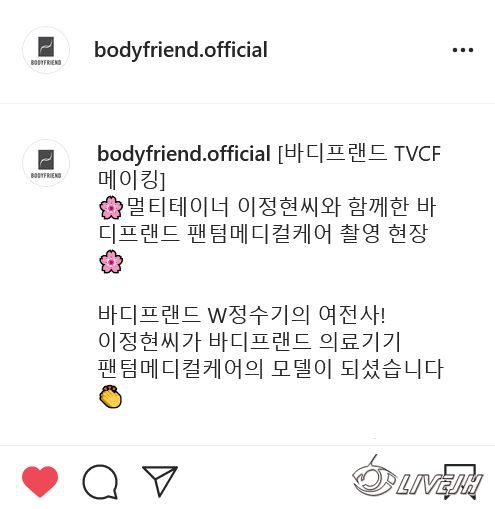The height and width of the screenshot is (509, 495).
Task: Open the bodyfriend.official profile from the header username
Action: pos(181,50)
